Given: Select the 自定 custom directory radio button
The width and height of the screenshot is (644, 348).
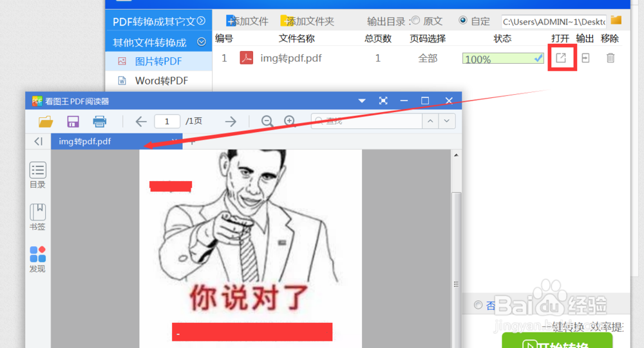Looking at the screenshot, I should pos(463,20).
